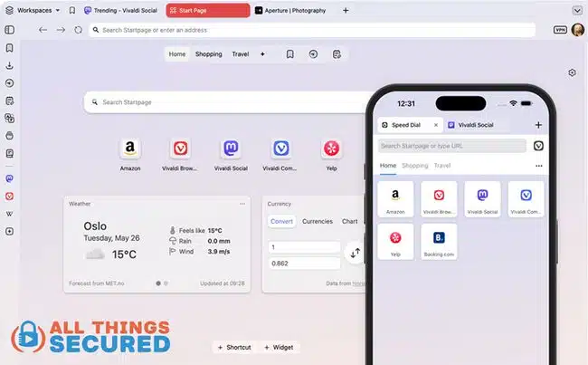588x365 pixels.
Task: Open Yelp tile on phone
Action: click(395, 242)
